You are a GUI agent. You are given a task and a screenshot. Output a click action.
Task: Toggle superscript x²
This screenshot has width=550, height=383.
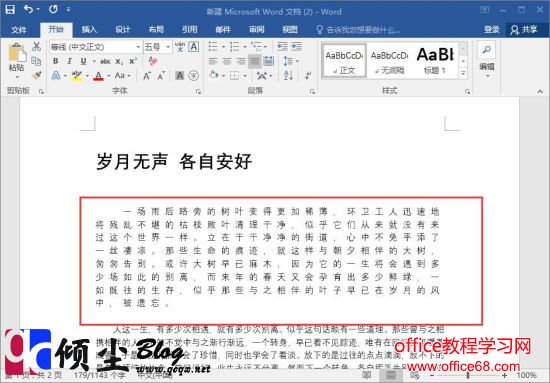point(133,61)
